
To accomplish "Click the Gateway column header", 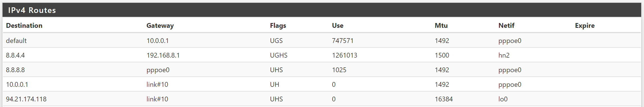I will click(160, 26).
